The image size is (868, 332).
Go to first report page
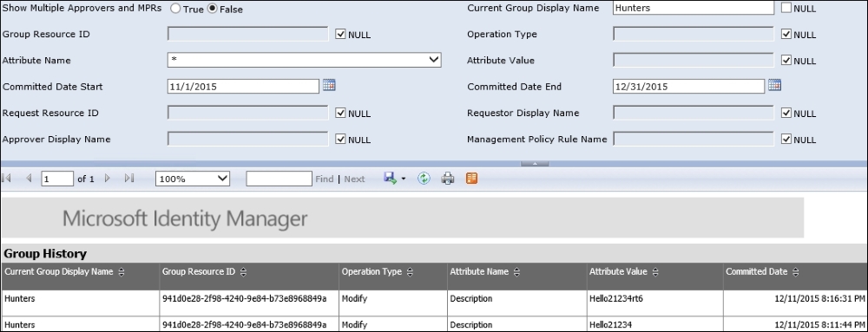(x=7, y=179)
